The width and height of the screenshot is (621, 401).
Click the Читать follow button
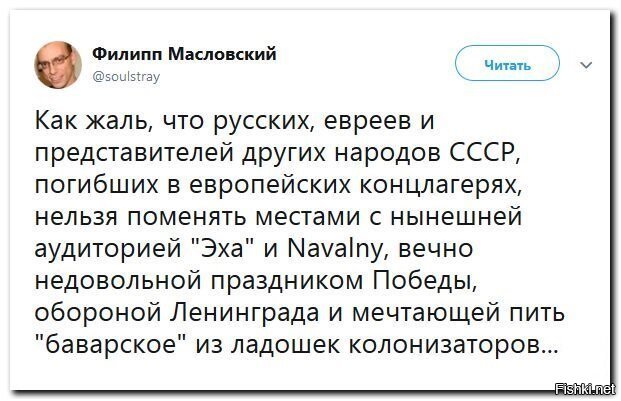pos(507,63)
